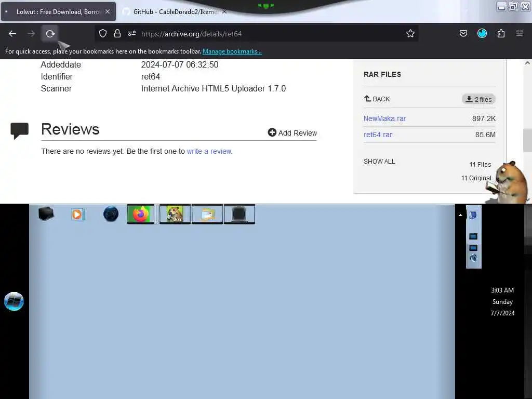
Task: Download ret64.rar
Action: pos(378,135)
